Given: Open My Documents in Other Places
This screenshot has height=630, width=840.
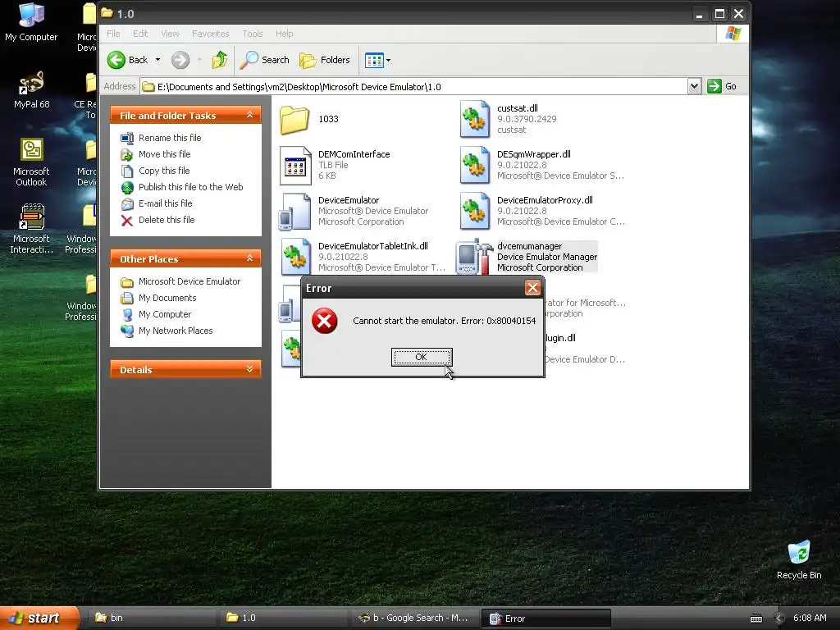Looking at the screenshot, I should click(x=167, y=298).
